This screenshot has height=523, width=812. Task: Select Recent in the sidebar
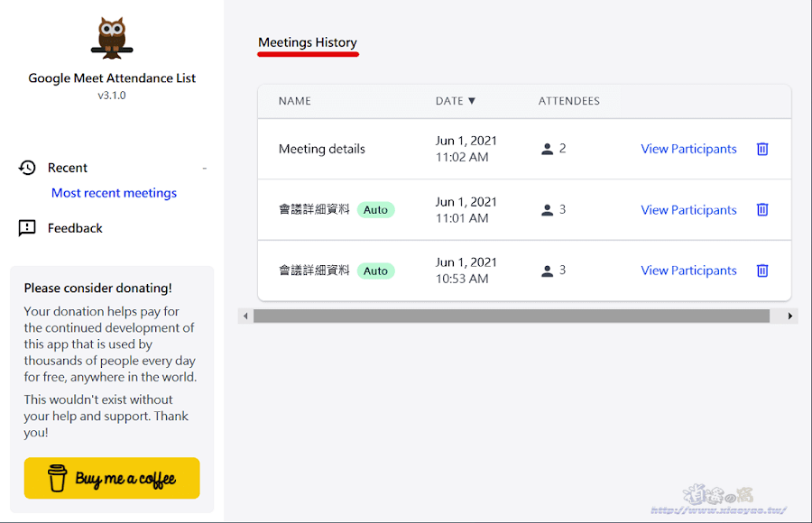point(67,168)
